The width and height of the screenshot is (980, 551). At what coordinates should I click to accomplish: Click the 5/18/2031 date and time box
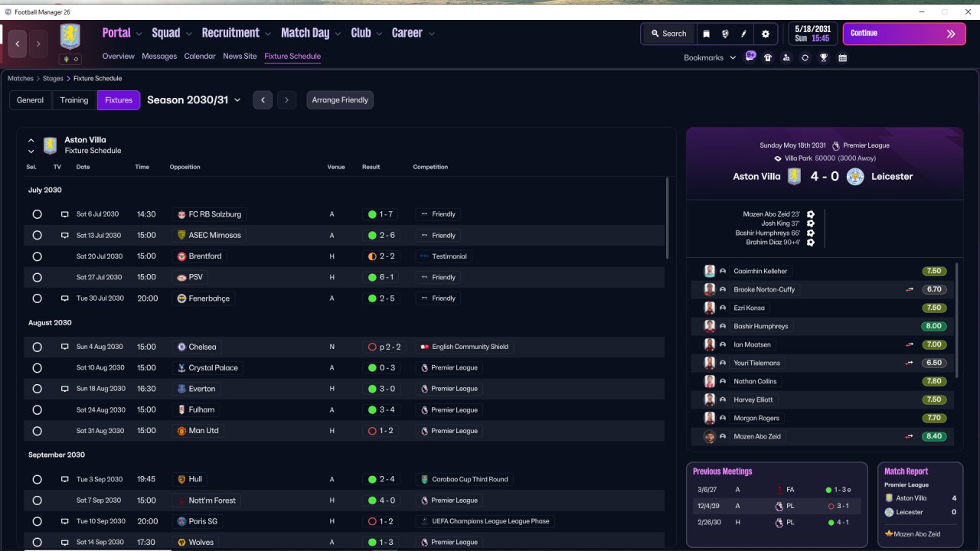click(812, 34)
